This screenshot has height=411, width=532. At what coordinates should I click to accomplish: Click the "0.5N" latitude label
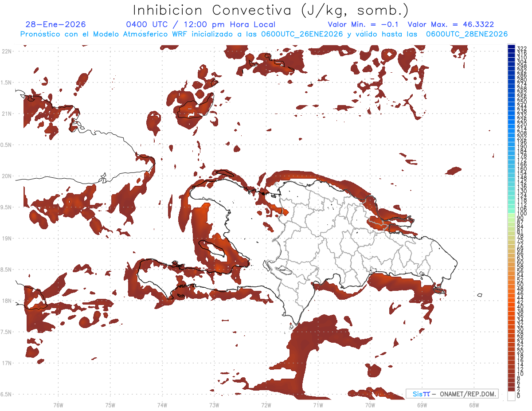click(x=7, y=145)
